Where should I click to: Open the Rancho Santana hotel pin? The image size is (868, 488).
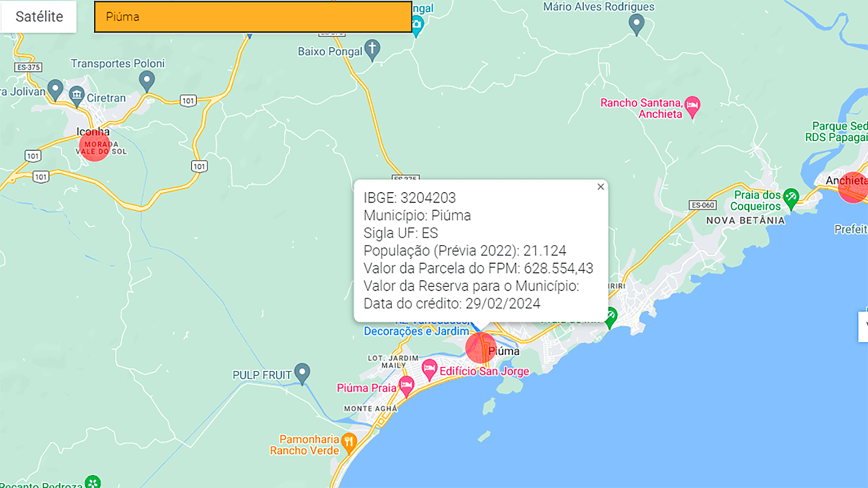[693, 106]
